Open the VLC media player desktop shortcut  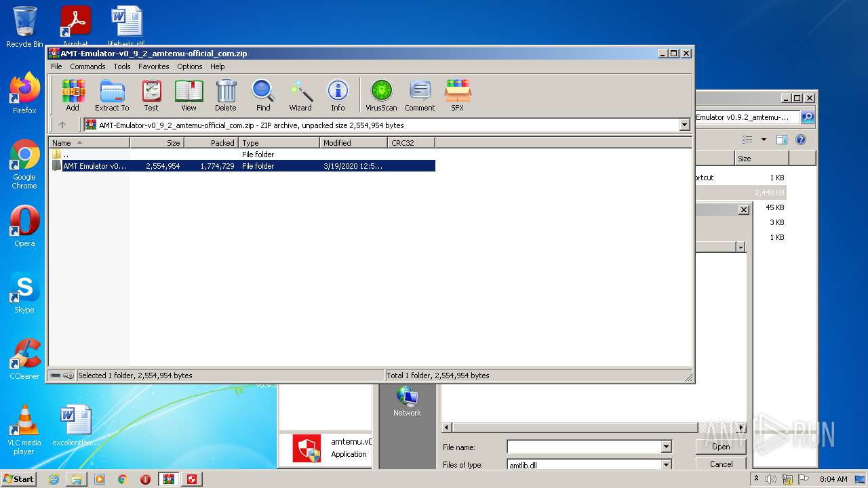tap(24, 430)
